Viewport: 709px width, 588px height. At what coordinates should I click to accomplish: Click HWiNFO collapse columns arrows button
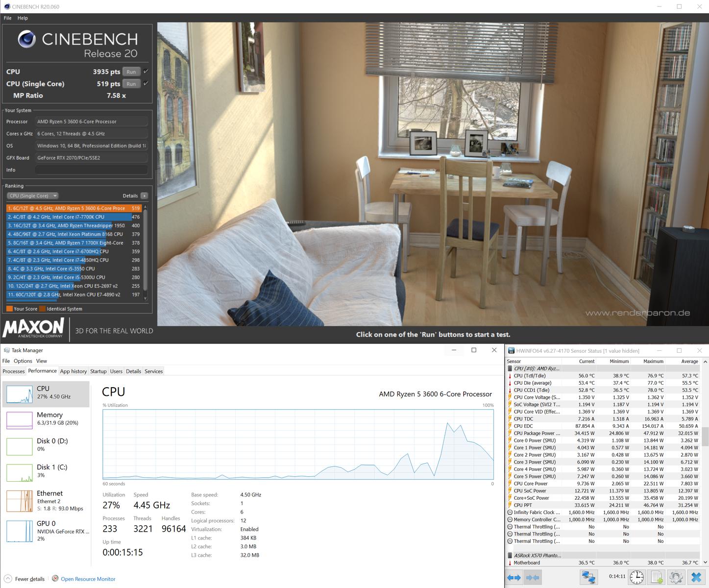[x=533, y=578]
